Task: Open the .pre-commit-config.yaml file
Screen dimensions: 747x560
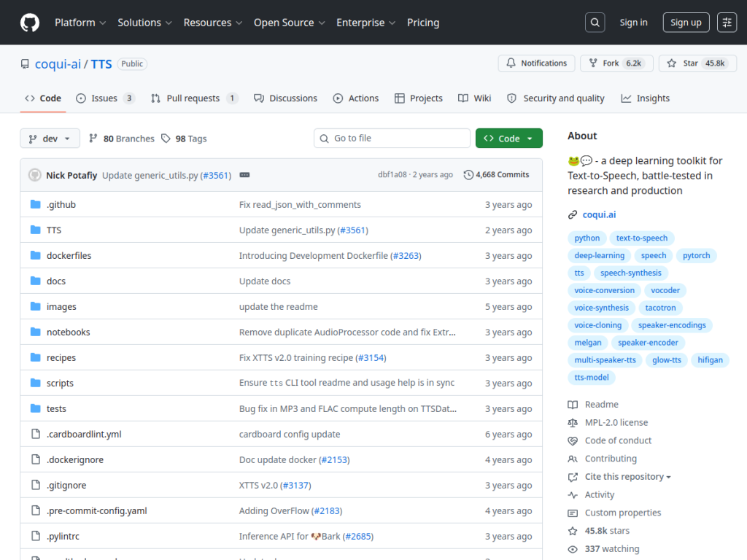Action: (97, 510)
